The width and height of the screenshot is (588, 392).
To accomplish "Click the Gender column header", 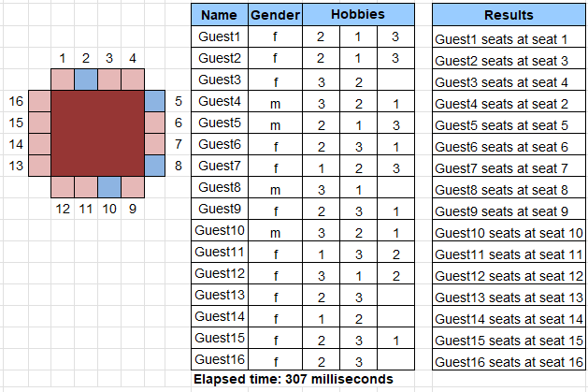I will tap(275, 15).
